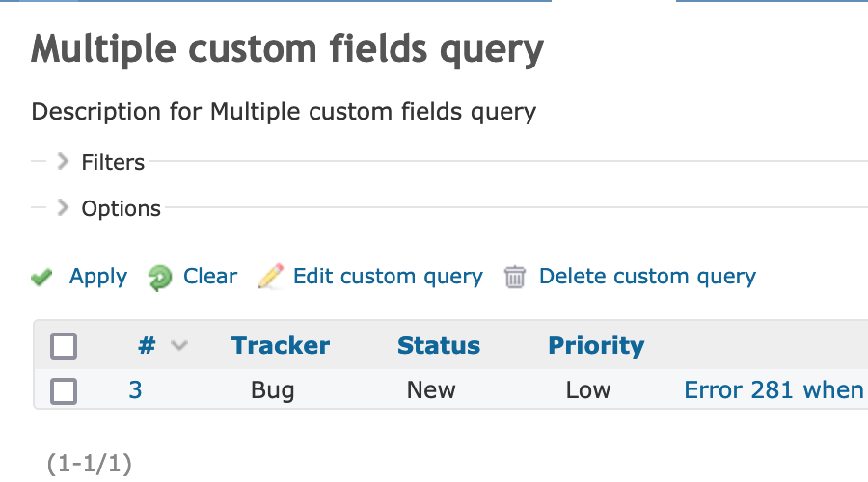Click the green Apply checkmark icon

tap(41, 278)
